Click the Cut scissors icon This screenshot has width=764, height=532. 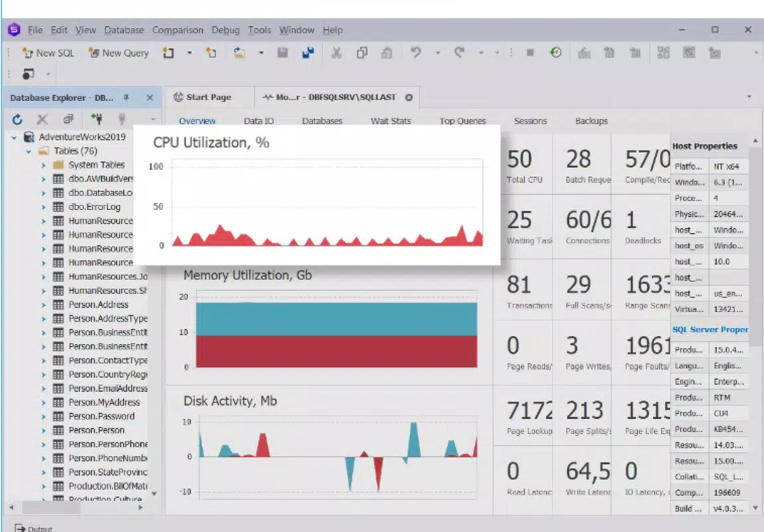pos(336,53)
